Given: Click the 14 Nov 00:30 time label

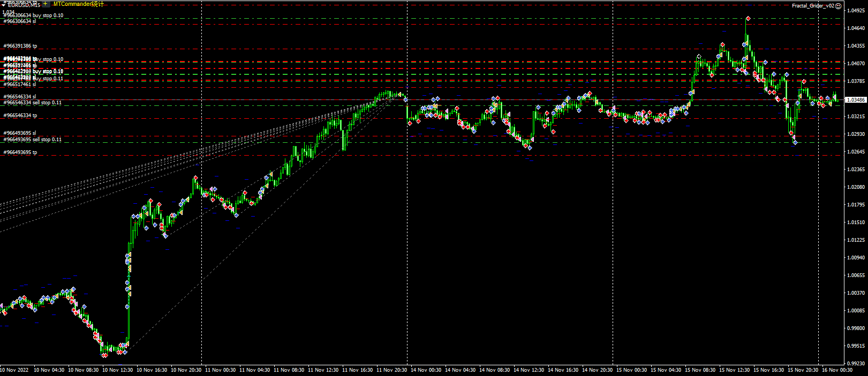Looking at the screenshot, I should [426, 370].
